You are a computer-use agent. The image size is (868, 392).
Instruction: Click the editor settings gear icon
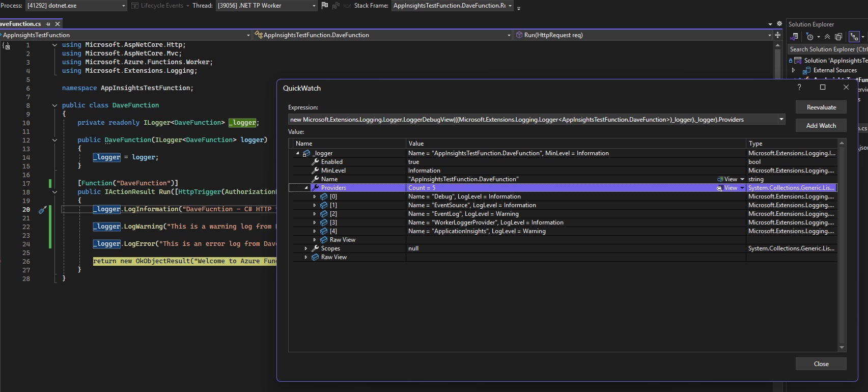(779, 24)
